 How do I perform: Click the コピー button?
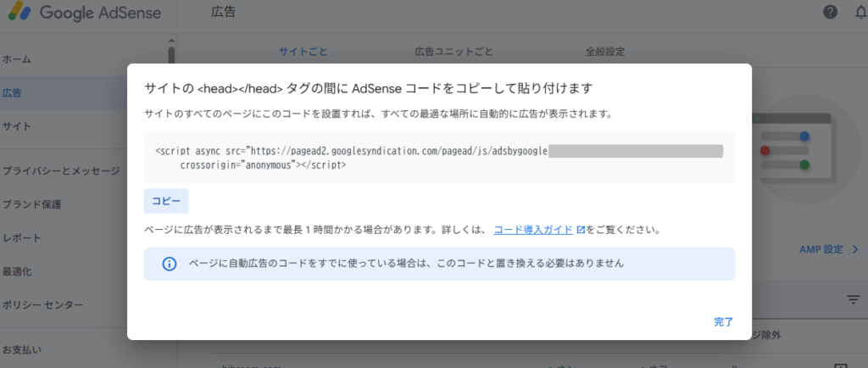pos(166,201)
